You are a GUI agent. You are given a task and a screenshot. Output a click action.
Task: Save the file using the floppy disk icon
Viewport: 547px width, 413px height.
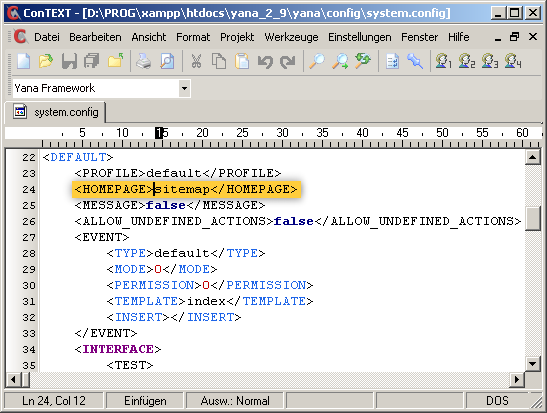(x=69, y=62)
